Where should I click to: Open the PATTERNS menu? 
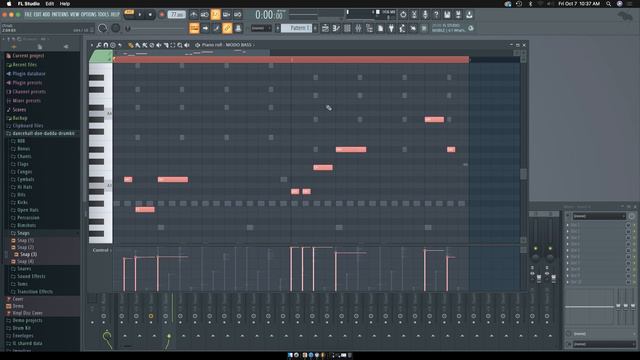(x=59, y=14)
